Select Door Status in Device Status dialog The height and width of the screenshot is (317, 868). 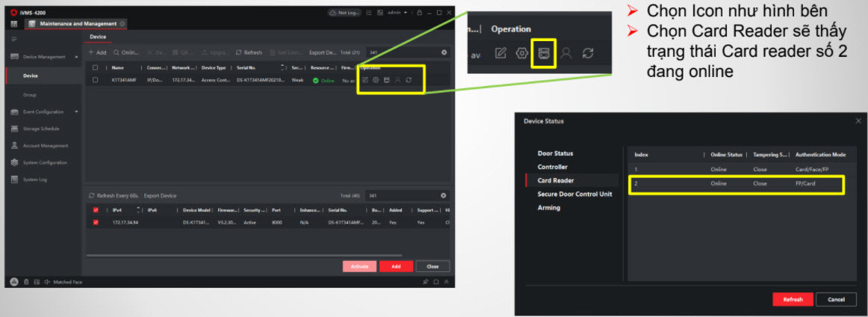coord(555,153)
